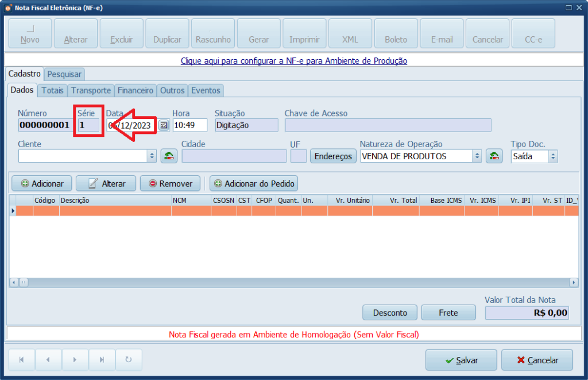Go to the next record arrow
The height and width of the screenshot is (380, 588).
(75, 360)
